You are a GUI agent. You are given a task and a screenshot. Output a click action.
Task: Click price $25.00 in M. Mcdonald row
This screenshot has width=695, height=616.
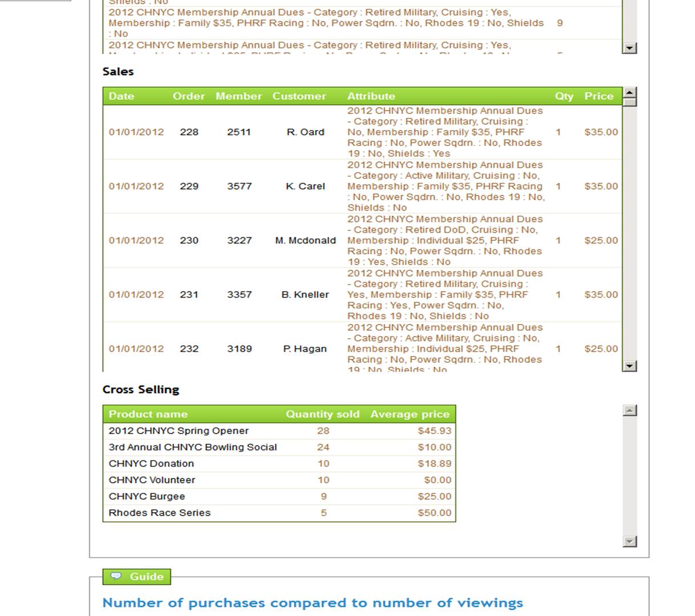[601, 240]
